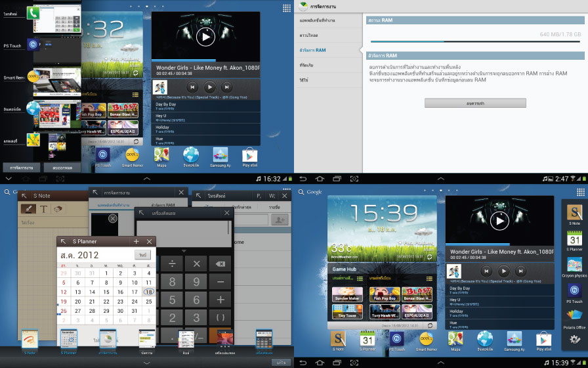Tap the green phone icon in recent apps list
This screenshot has width=588, height=368.
point(33,13)
